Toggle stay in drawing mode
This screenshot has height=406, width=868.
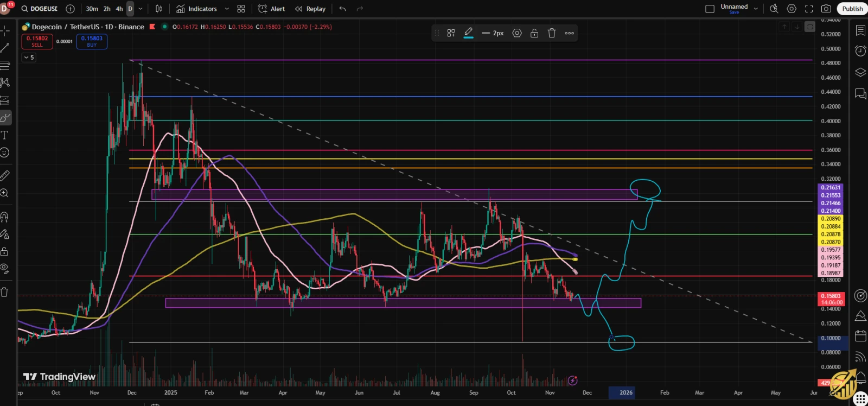coord(5,234)
